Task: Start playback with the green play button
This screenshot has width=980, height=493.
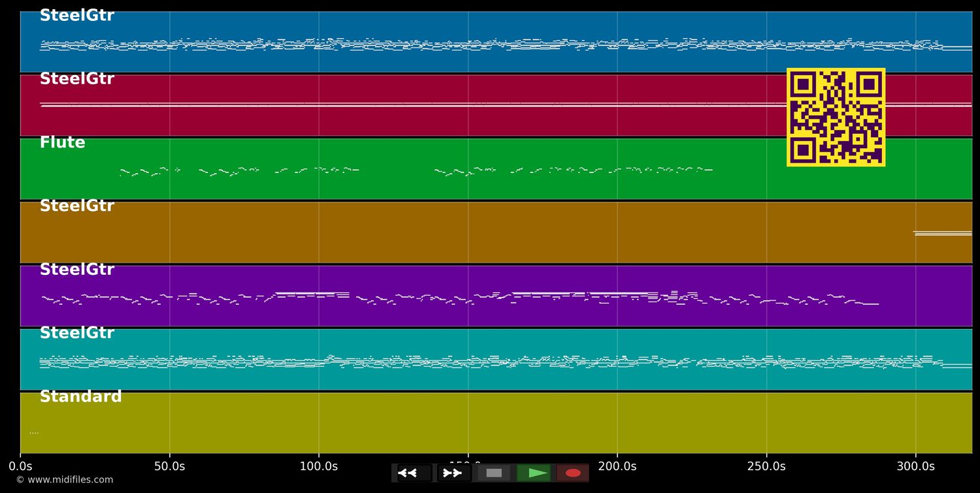Action: [533, 473]
